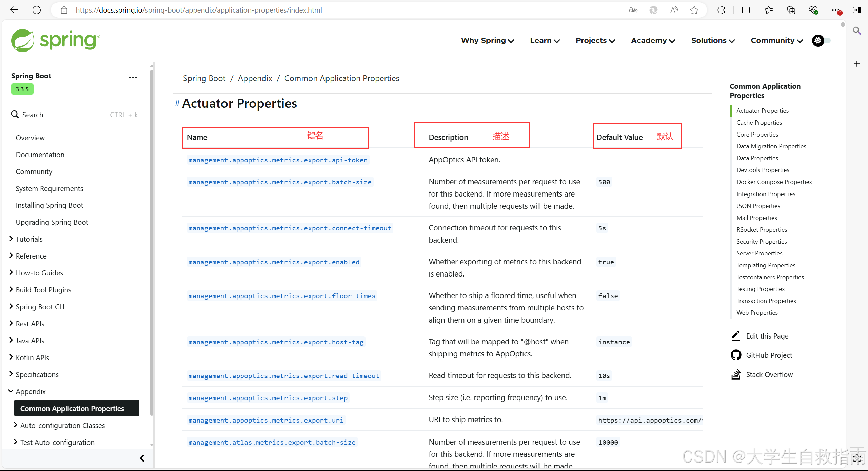The image size is (868, 471).
Task: Open the browser extensions puzzle icon
Action: click(x=721, y=10)
